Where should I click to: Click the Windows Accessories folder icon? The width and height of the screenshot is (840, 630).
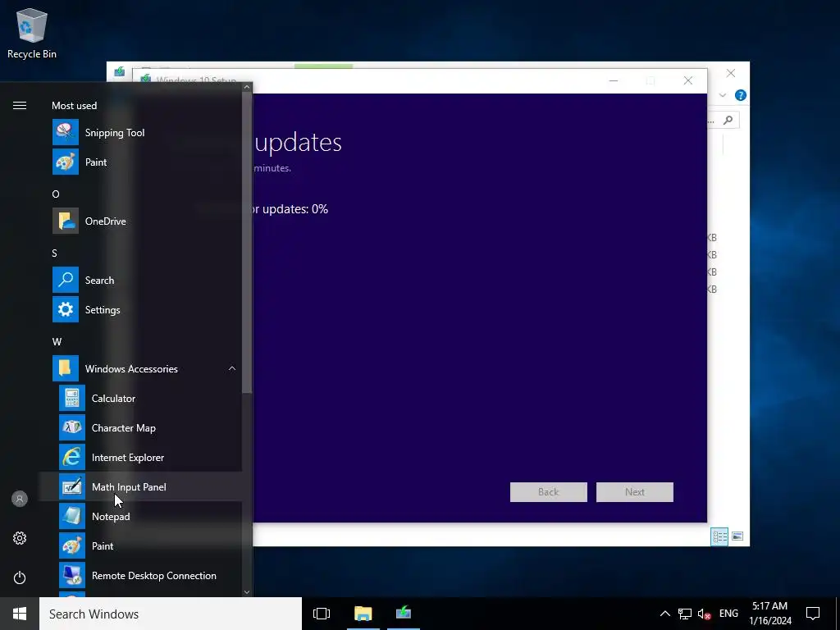(66, 368)
